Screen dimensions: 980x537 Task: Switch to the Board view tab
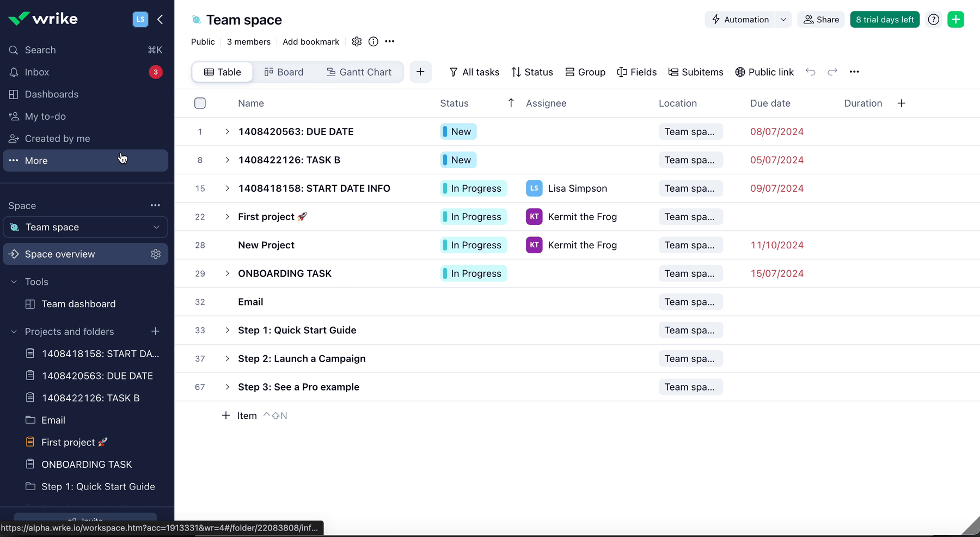[284, 72]
